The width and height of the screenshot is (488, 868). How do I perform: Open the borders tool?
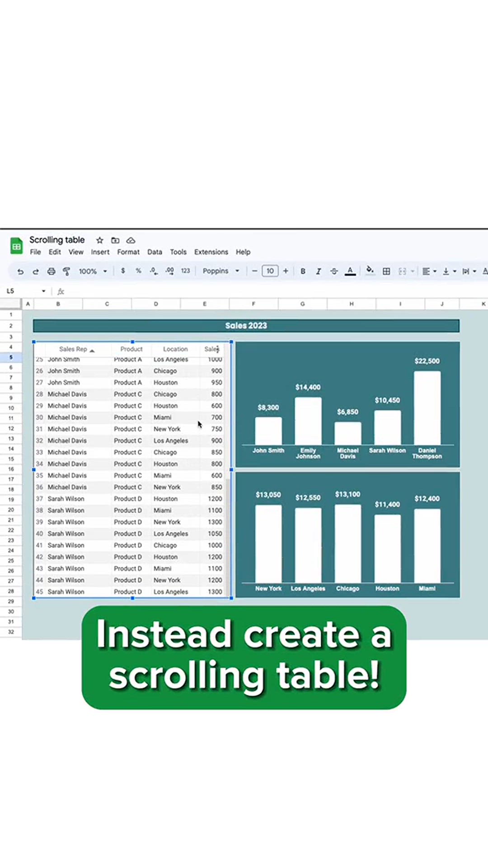386,271
